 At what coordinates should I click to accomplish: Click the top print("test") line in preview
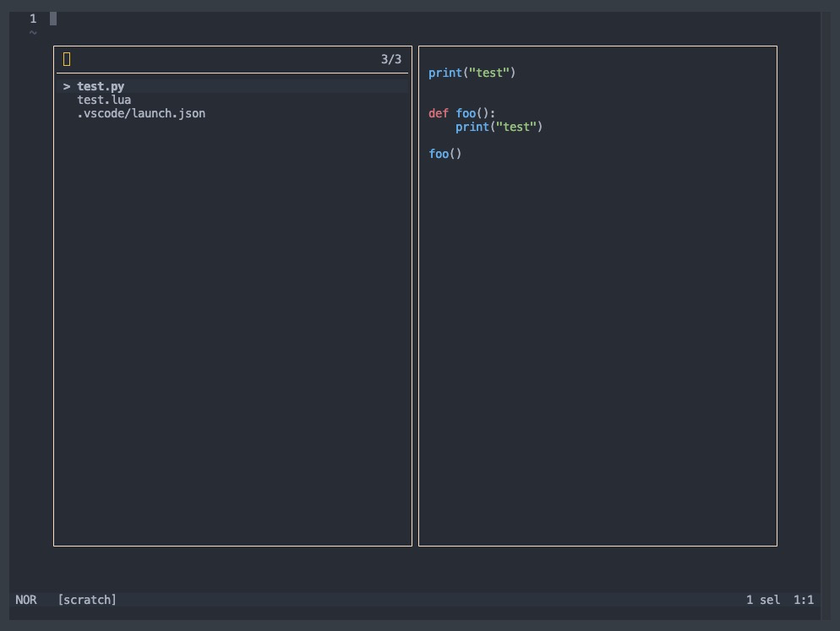tap(472, 73)
